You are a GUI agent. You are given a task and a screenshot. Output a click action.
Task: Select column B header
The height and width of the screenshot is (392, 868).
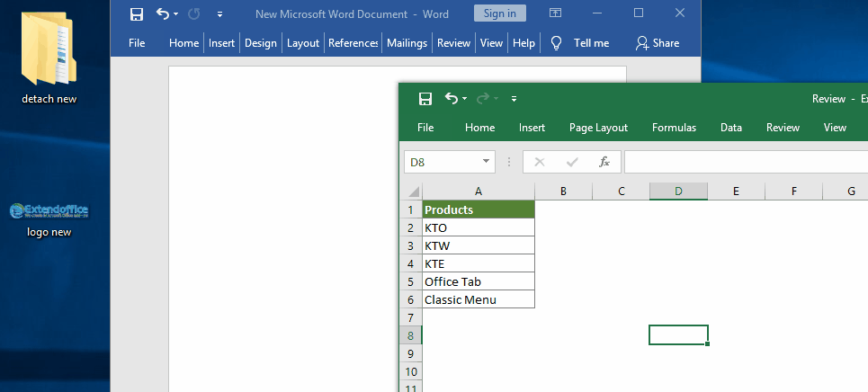(x=563, y=192)
